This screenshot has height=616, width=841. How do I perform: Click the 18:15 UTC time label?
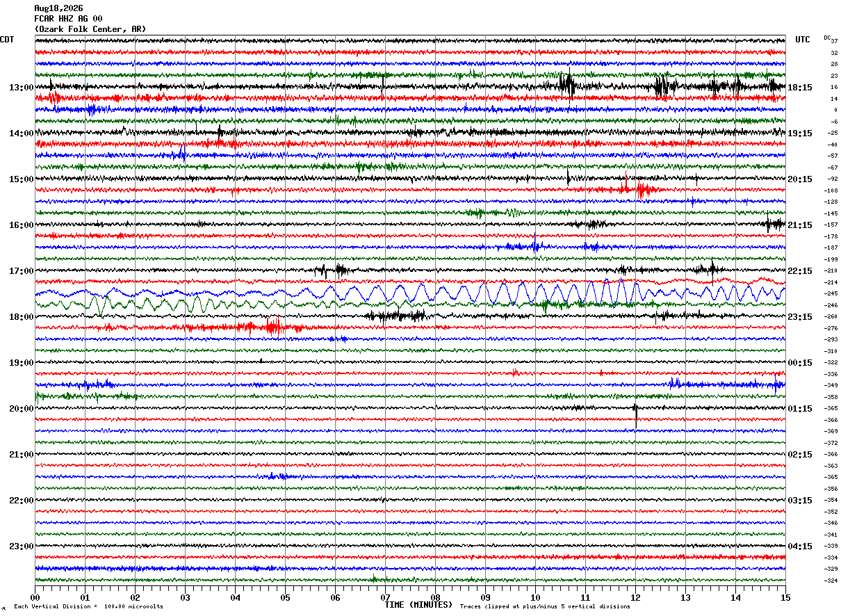pos(800,88)
